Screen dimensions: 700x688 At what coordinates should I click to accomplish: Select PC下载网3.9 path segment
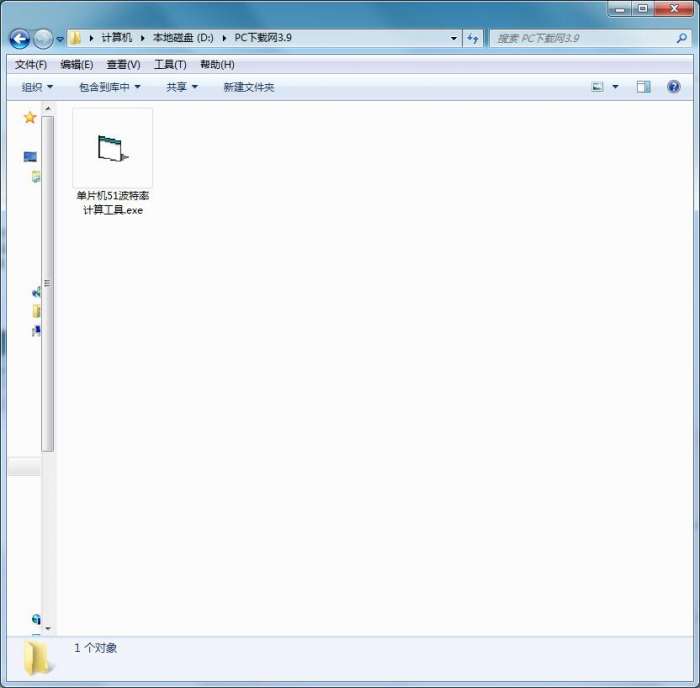263,38
